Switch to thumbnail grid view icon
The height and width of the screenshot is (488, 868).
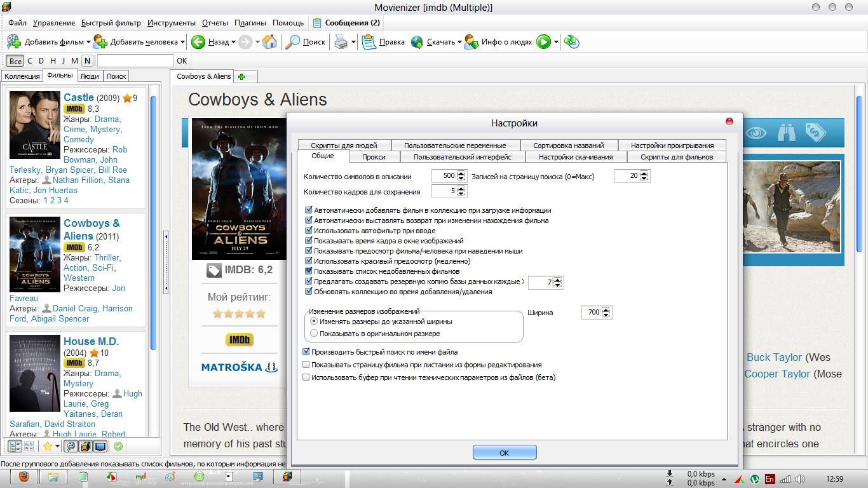pos(29,446)
